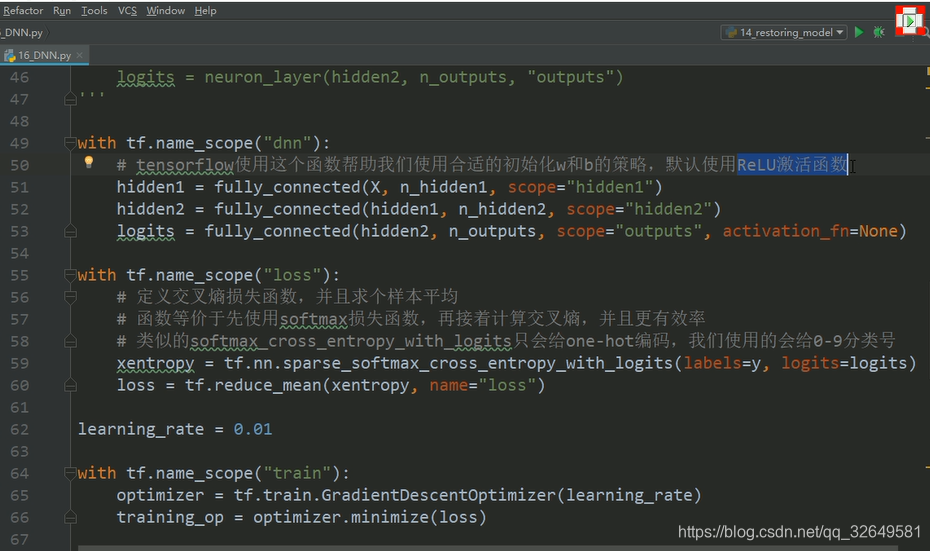Screen dimensions: 930x551
Task: Open the Window menu
Action: pos(165,11)
